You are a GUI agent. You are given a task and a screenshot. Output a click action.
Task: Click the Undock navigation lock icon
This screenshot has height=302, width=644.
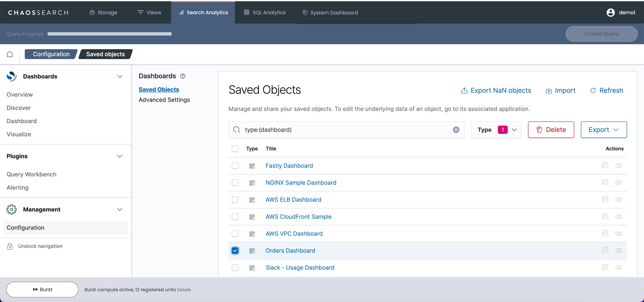[10, 246]
